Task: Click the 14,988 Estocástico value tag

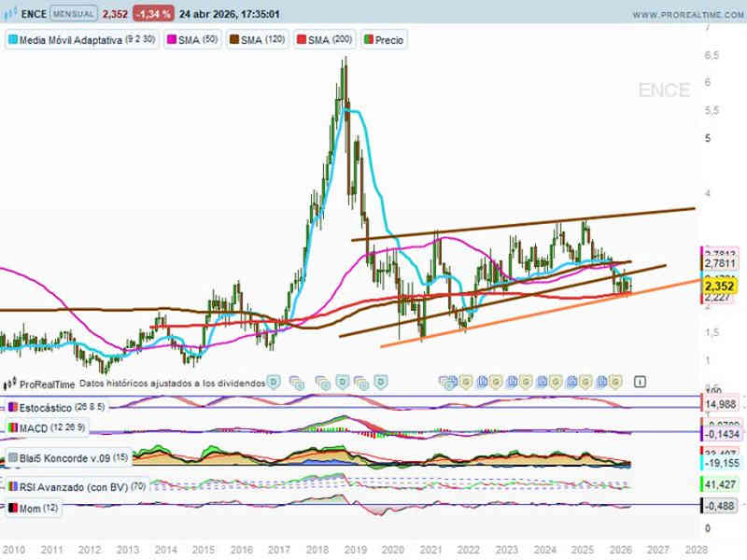Action: click(x=718, y=403)
